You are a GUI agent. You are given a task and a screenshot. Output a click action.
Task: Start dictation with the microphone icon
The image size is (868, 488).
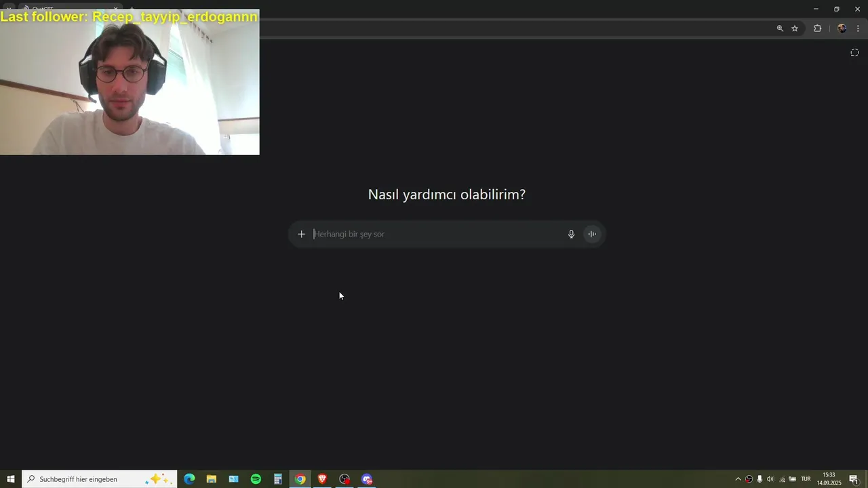coord(571,234)
